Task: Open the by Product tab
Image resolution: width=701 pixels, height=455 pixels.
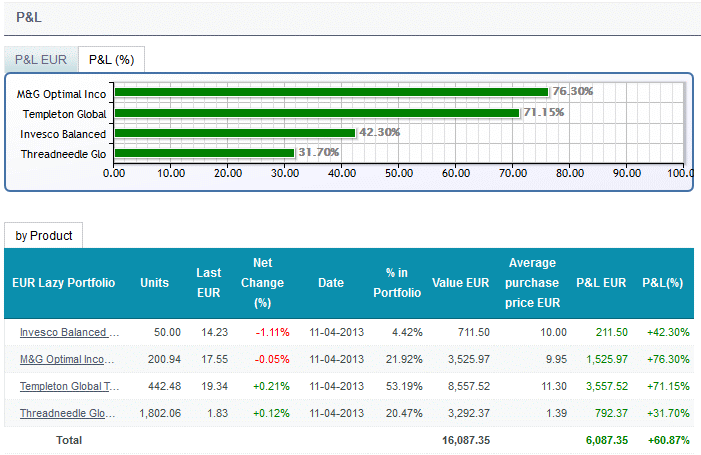Action: (44, 236)
